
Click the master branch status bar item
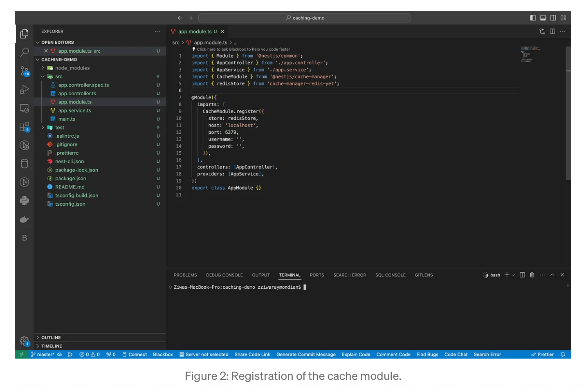(43, 355)
